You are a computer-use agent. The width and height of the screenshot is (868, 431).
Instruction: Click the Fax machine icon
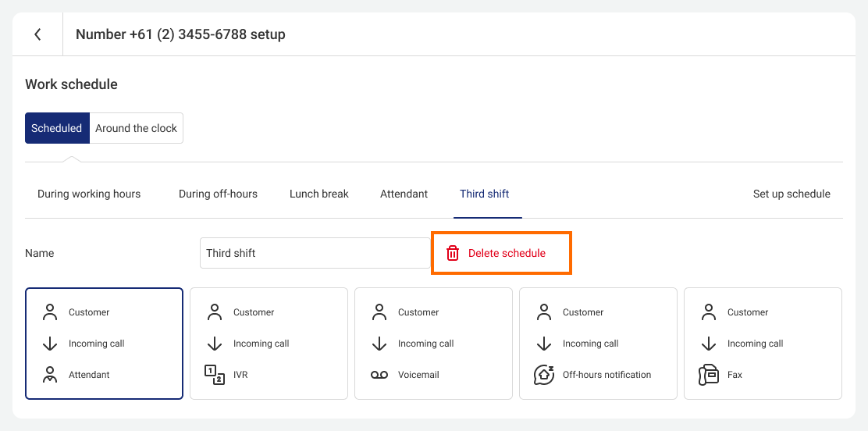(709, 375)
